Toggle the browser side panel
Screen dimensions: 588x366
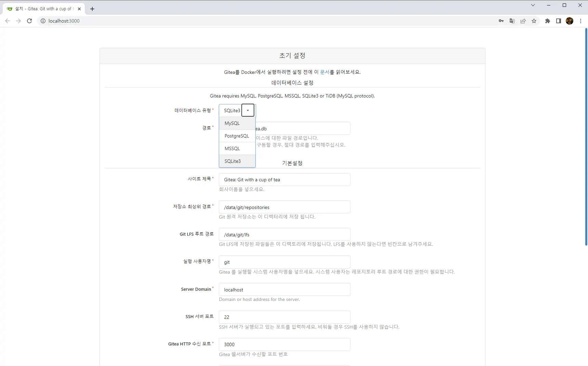coord(559,21)
